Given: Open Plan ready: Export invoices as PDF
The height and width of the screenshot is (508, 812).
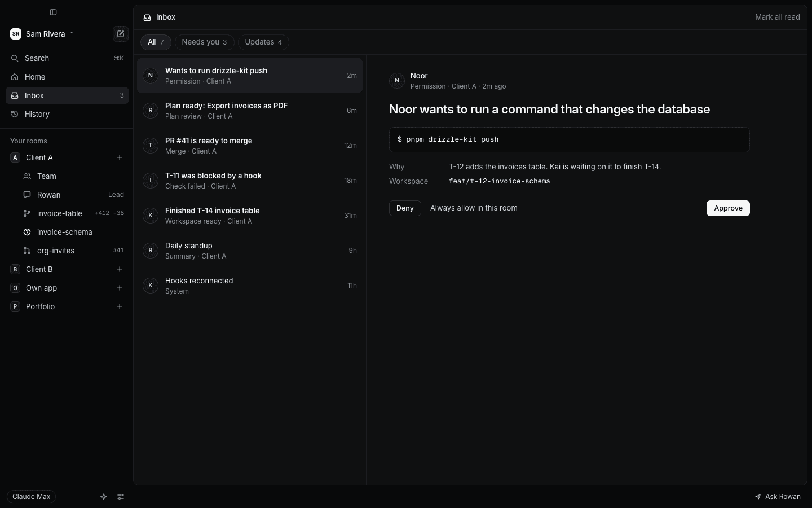Looking at the screenshot, I should [250, 111].
